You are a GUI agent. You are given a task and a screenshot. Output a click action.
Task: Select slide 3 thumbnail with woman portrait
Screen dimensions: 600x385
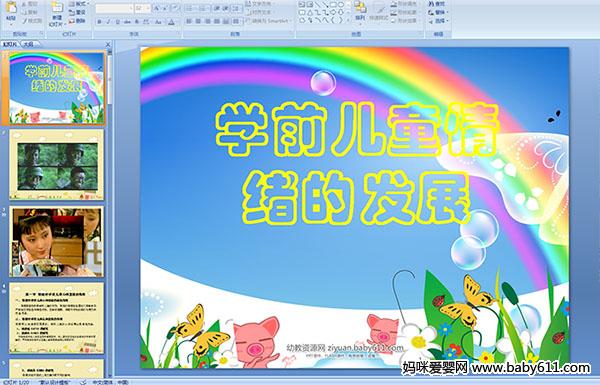57,241
